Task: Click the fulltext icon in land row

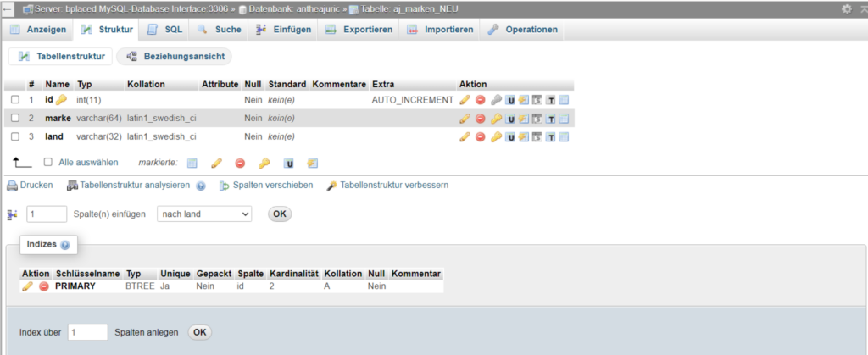Action: pos(550,136)
